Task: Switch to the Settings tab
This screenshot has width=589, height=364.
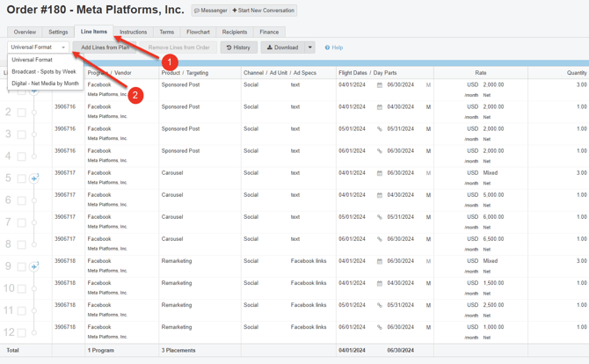Action: (x=58, y=32)
